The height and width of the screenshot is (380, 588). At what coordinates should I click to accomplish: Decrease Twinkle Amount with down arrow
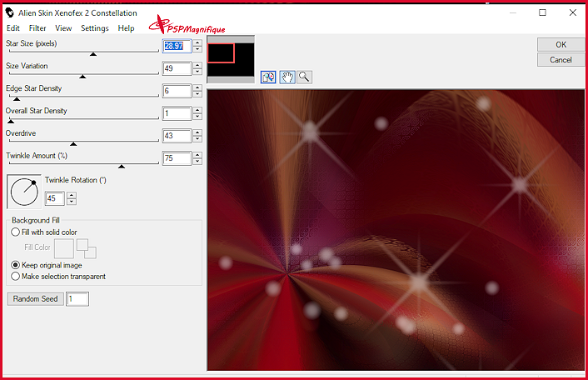coord(197,162)
